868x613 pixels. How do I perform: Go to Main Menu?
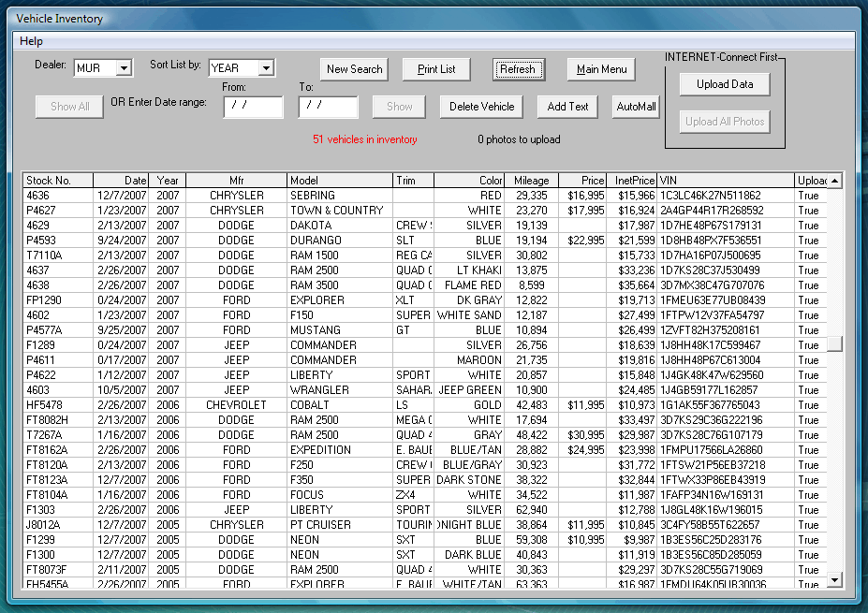point(601,69)
